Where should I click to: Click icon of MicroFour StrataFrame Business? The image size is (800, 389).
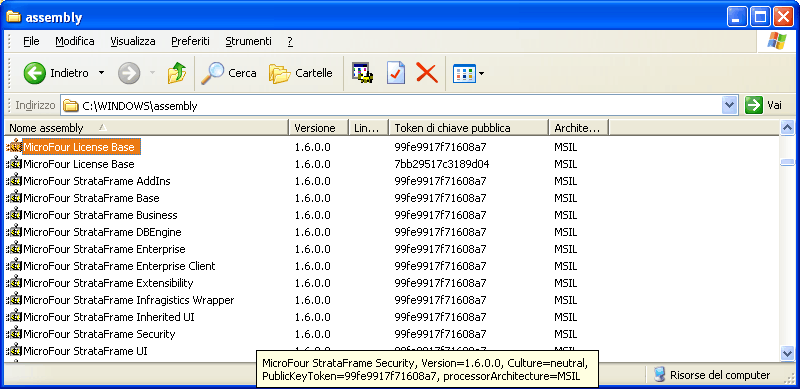click(x=14, y=214)
